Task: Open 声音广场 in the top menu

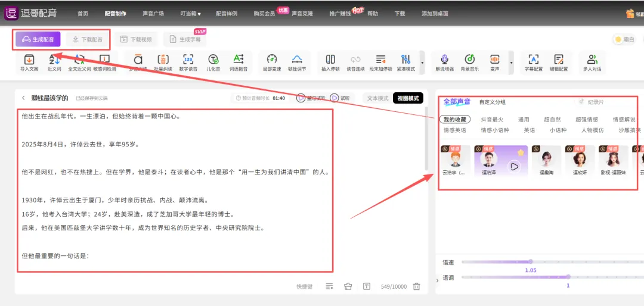Action: 153,13
